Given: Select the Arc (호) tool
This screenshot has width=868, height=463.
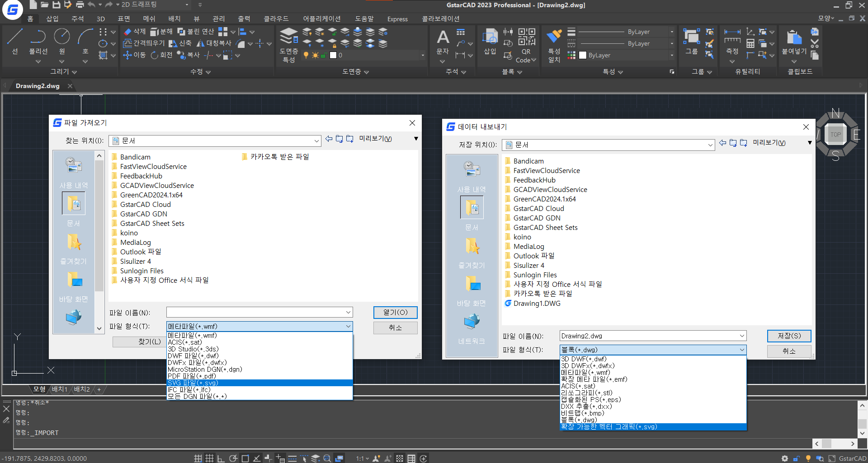Looking at the screenshot, I should pyautogui.click(x=85, y=41).
